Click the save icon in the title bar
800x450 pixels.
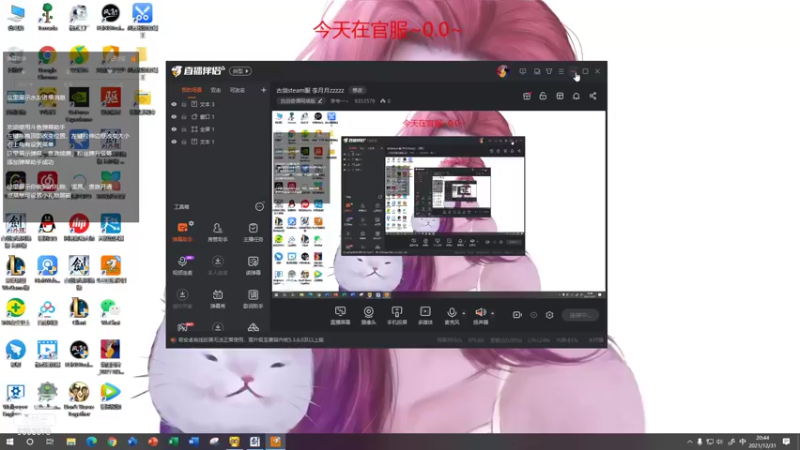[x=537, y=71]
